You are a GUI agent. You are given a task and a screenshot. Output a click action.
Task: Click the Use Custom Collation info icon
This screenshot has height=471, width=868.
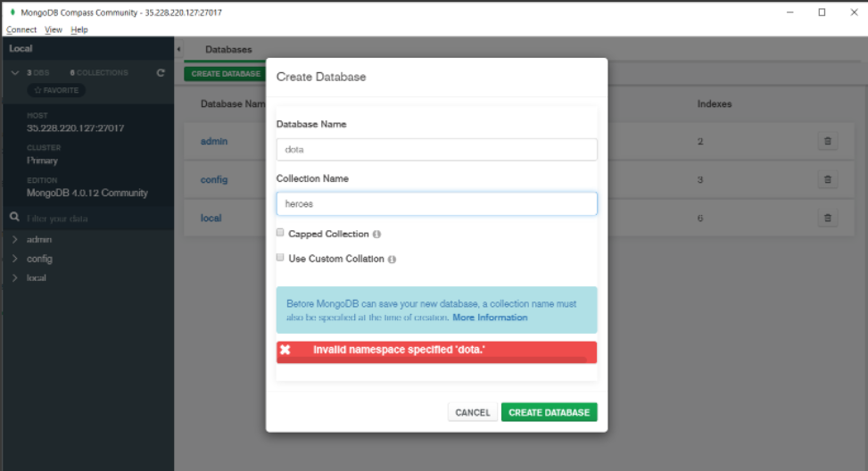point(392,259)
